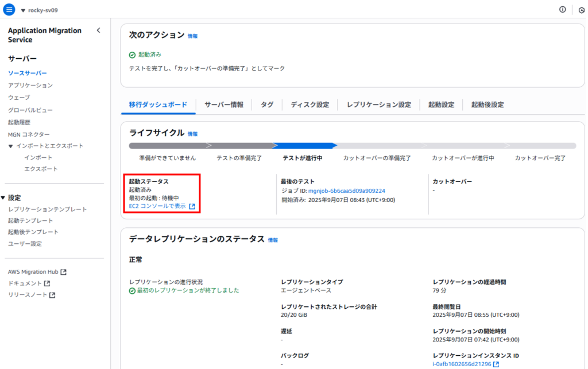Switch to the 移行ダッシュボード tab
Screen dimensions: 588x369
158,105
